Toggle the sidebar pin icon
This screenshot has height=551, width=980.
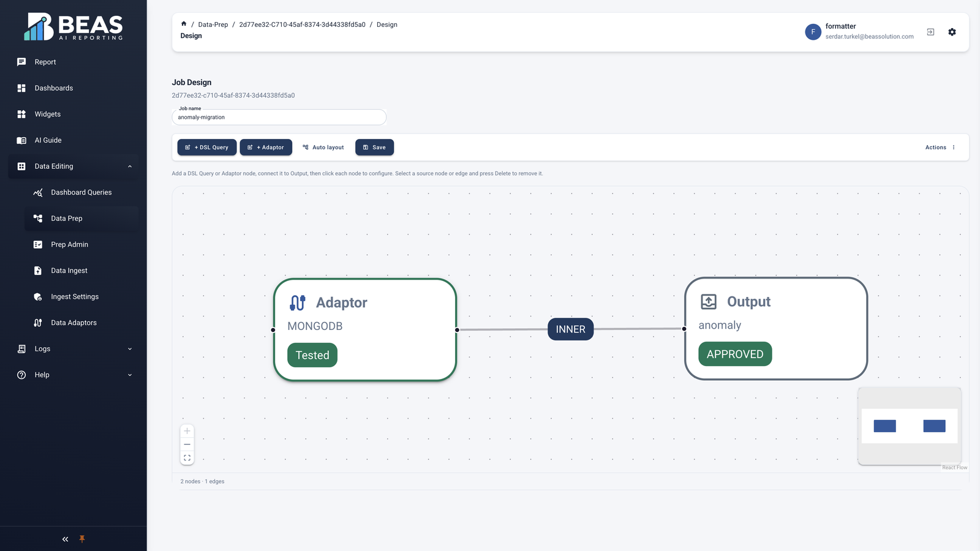(x=82, y=539)
